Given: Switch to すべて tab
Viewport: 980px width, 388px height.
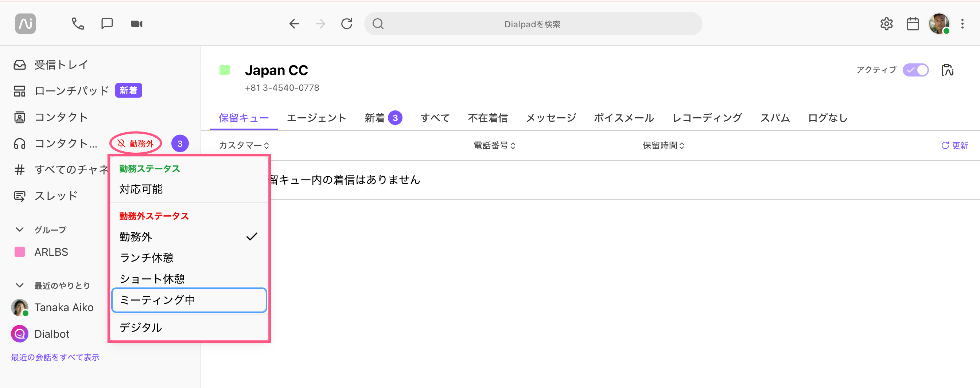Looking at the screenshot, I should coord(435,118).
